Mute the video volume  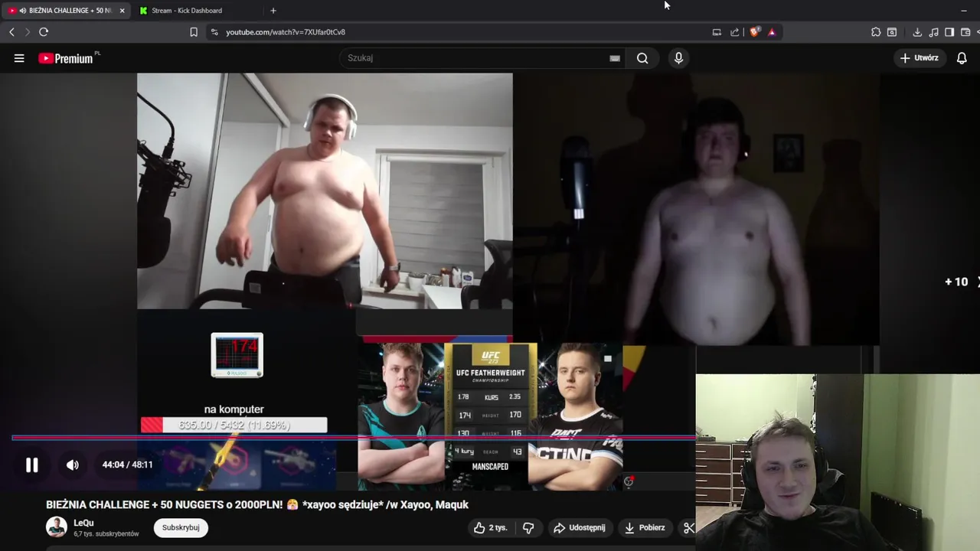pos(73,465)
